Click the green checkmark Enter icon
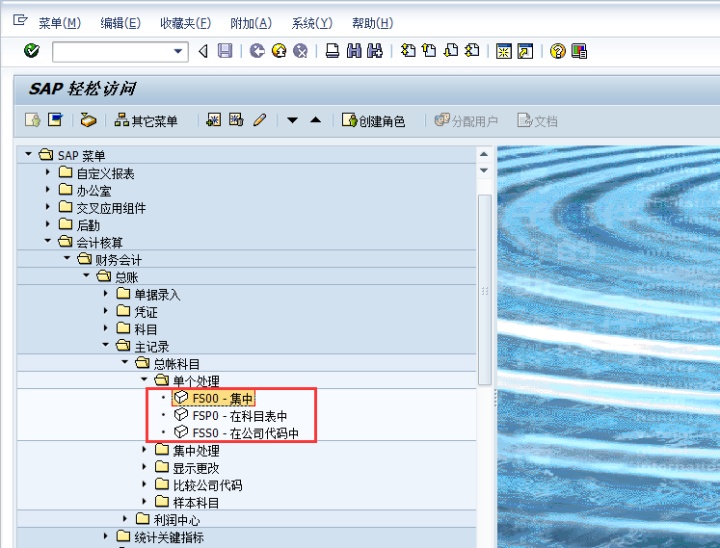The image size is (720, 548). (32, 51)
